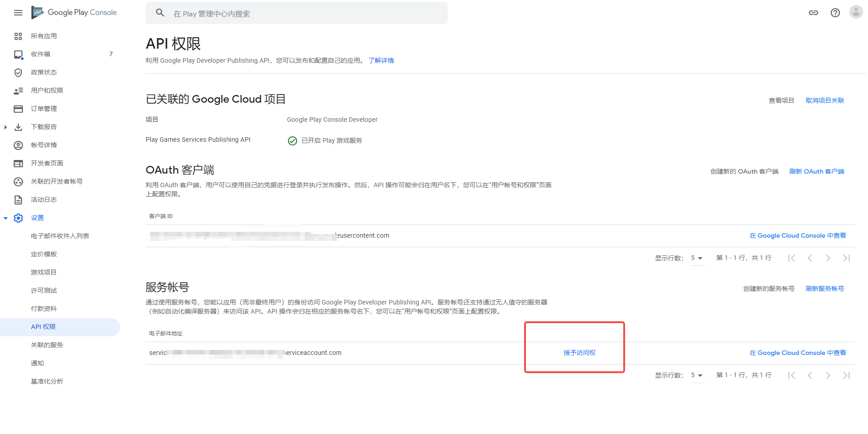Click the service account email ending serviceaccount.com
868x434 pixels.
(245, 353)
